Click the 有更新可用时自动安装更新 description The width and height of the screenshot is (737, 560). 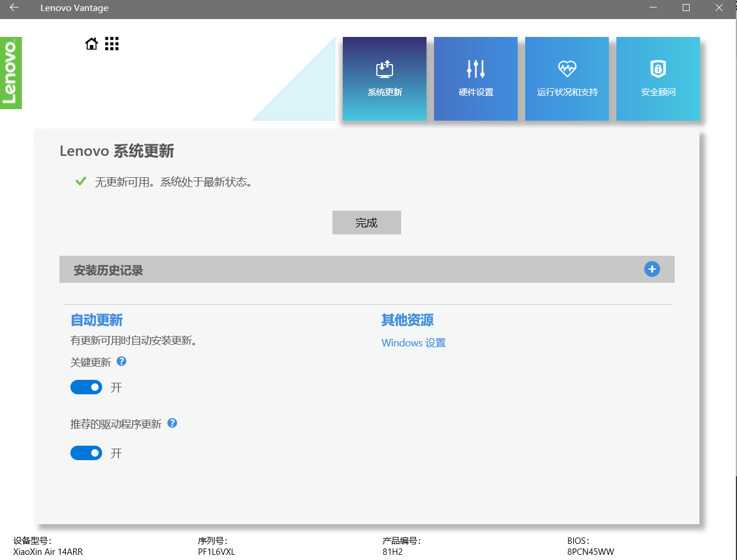(134, 341)
